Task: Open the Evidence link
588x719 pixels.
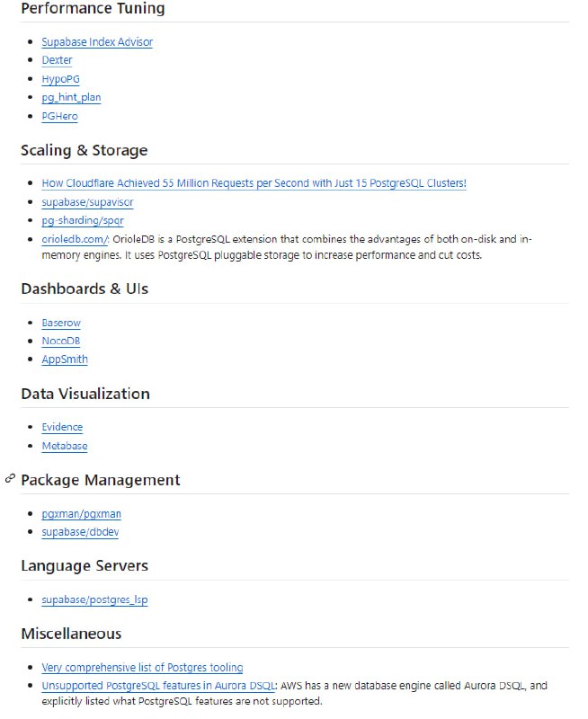Action: [62, 427]
